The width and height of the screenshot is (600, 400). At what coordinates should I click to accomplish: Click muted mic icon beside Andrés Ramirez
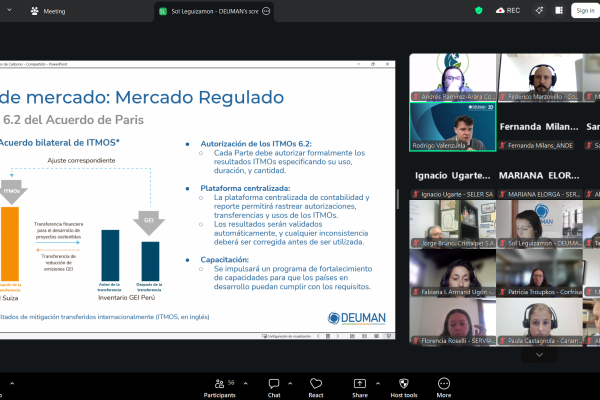pos(416,97)
